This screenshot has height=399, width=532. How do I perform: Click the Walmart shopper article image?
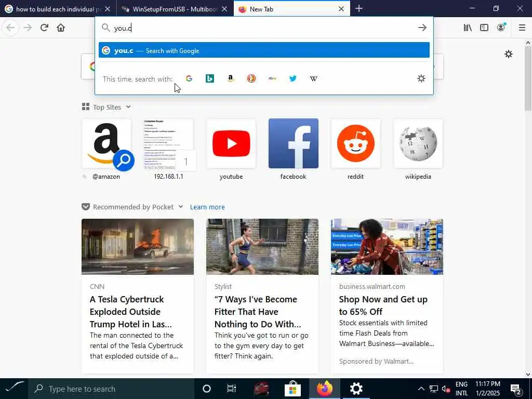387,247
